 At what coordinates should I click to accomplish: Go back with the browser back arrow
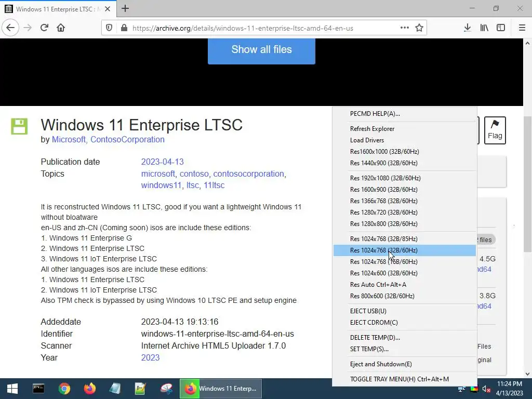click(x=10, y=28)
